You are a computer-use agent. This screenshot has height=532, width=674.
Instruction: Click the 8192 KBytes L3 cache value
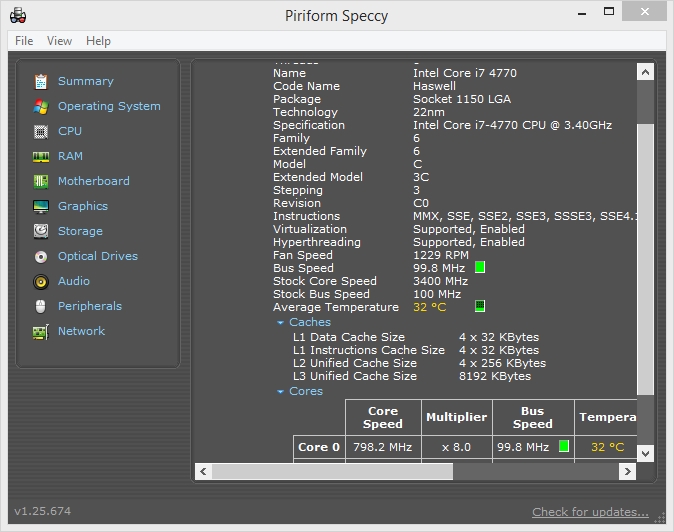point(495,376)
